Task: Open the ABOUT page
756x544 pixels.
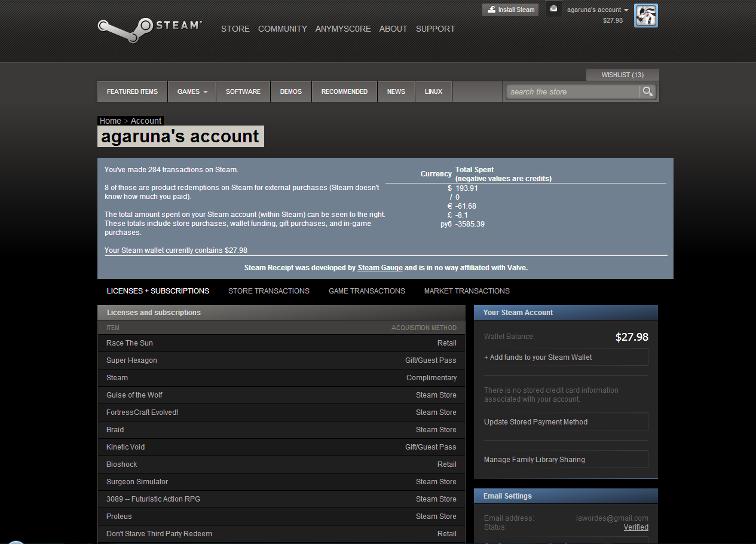Action: tap(393, 29)
